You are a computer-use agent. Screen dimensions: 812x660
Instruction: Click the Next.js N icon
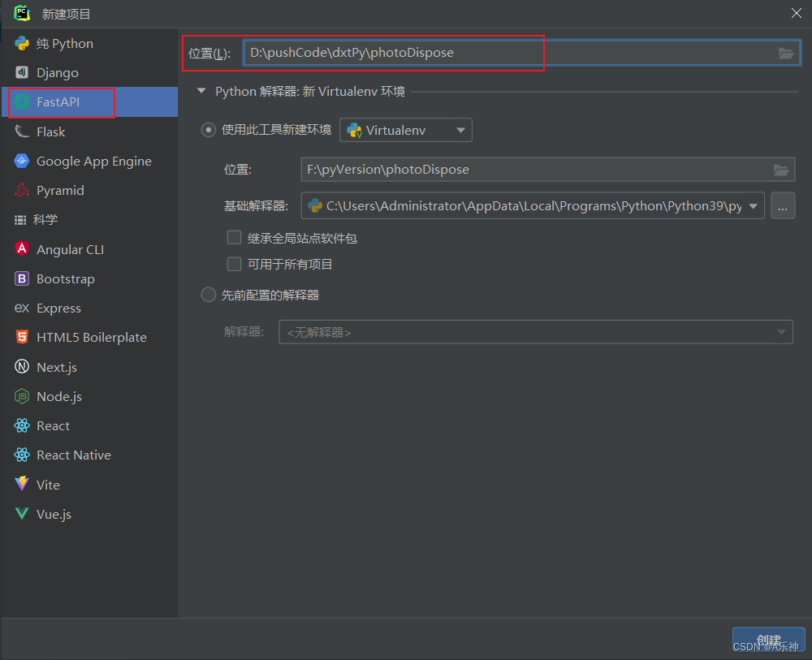[22, 366]
